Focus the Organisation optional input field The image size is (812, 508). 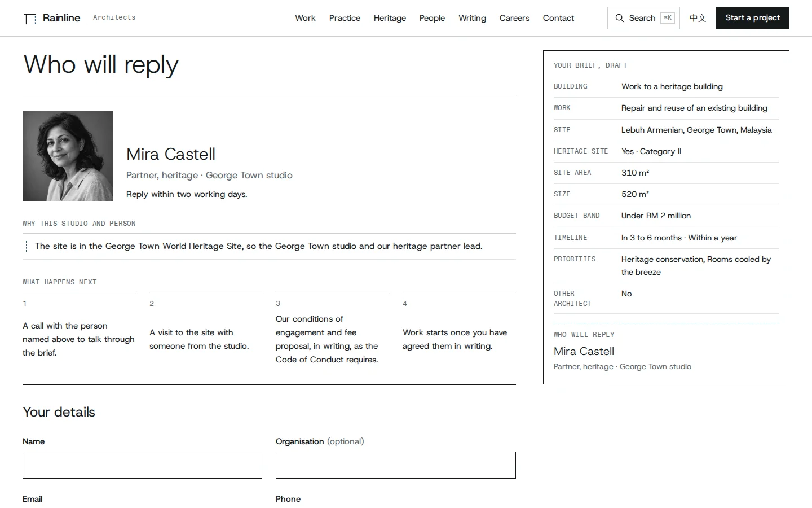pos(395,465)
